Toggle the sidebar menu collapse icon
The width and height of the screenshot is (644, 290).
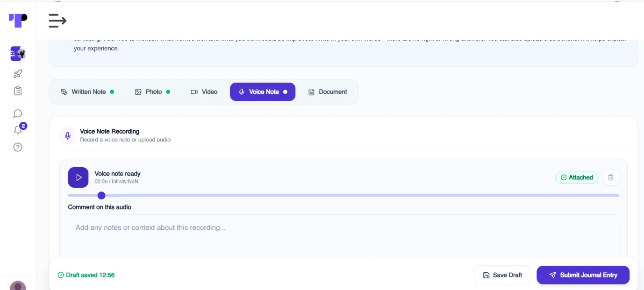point(57,21)
